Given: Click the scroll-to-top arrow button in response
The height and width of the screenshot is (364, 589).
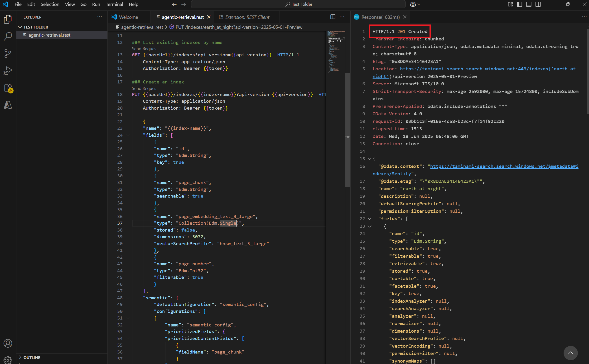Looking at the screenshot, I should pos(570,353).
